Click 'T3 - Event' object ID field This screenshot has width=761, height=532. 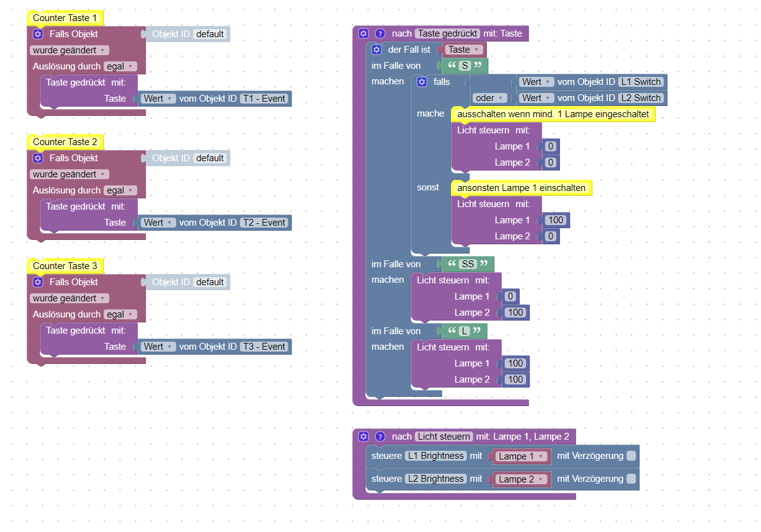(264, 347)
